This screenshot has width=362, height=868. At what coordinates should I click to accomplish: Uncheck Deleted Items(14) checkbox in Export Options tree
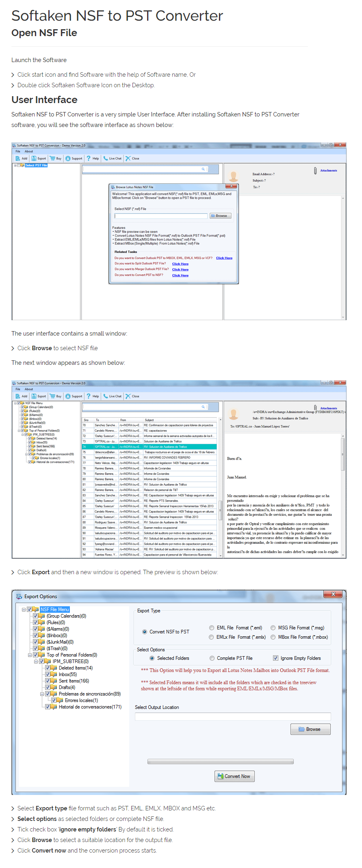click(x=48, y=668)
